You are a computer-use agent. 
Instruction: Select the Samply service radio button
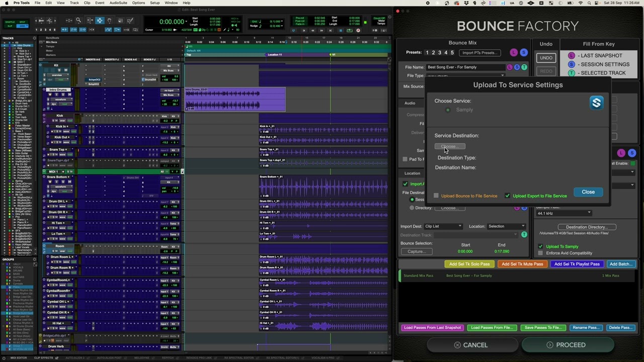tap(448, 110)
